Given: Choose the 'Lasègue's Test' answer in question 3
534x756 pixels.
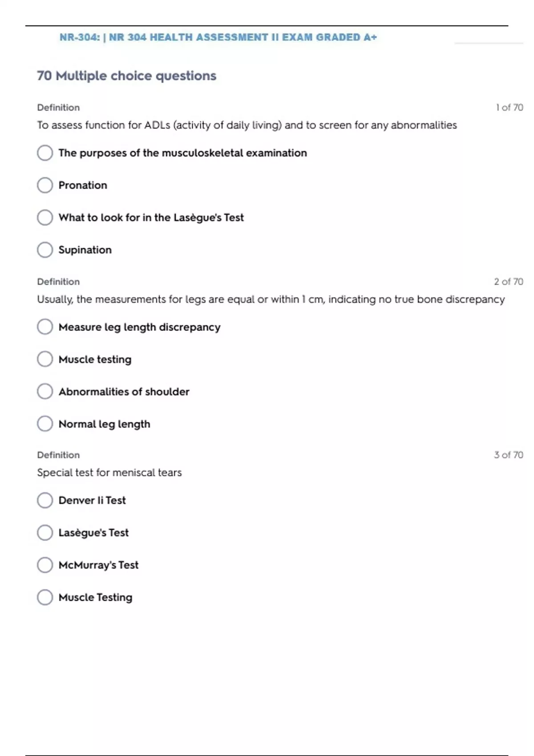Looking at the screenshot, I should (x=45, y=533).
